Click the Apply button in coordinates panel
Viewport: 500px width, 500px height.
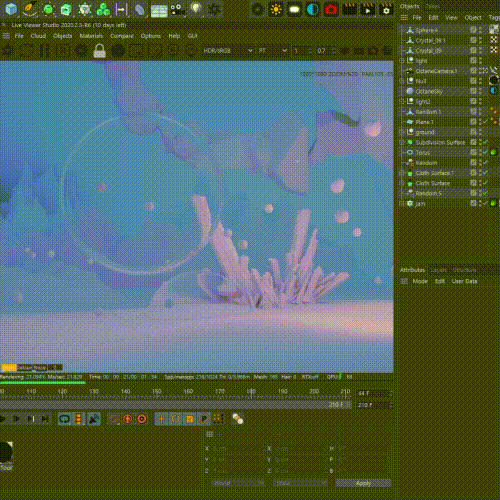point(363,483)
